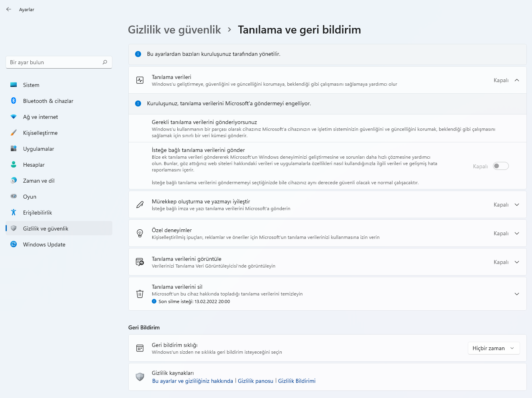532x398 pixels.
Task: Click the calendar icon for Geri bildirim sıklığı
Action: pos(140,348)
